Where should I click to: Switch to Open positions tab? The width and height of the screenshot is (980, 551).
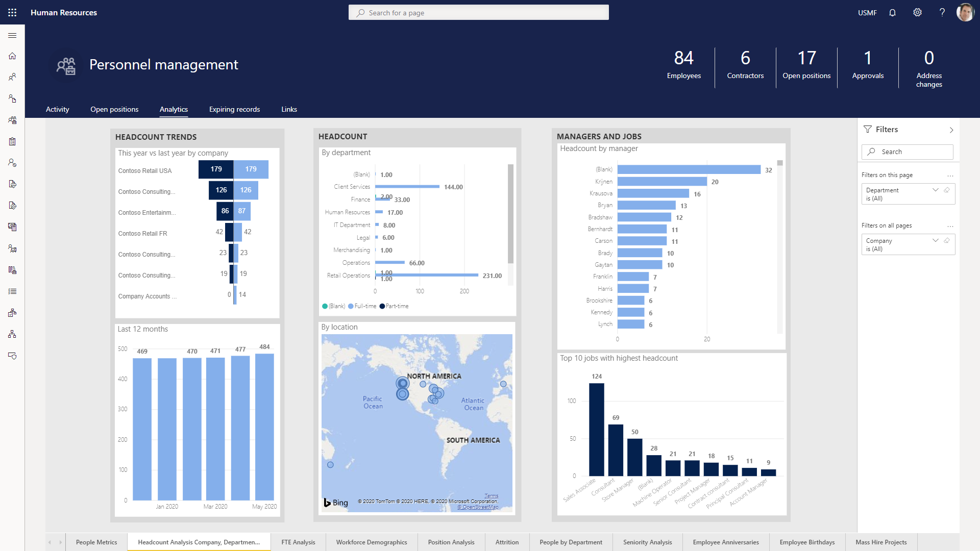pos(114,109)
